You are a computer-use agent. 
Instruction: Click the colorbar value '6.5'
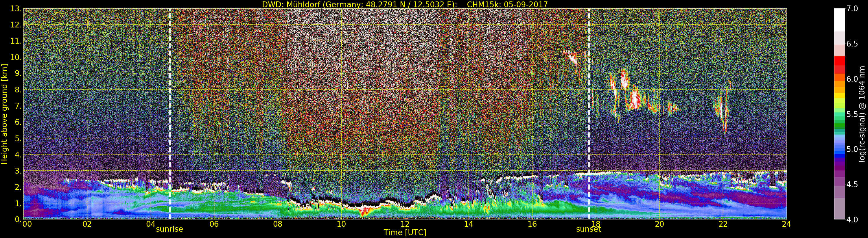tap(852, 44)
